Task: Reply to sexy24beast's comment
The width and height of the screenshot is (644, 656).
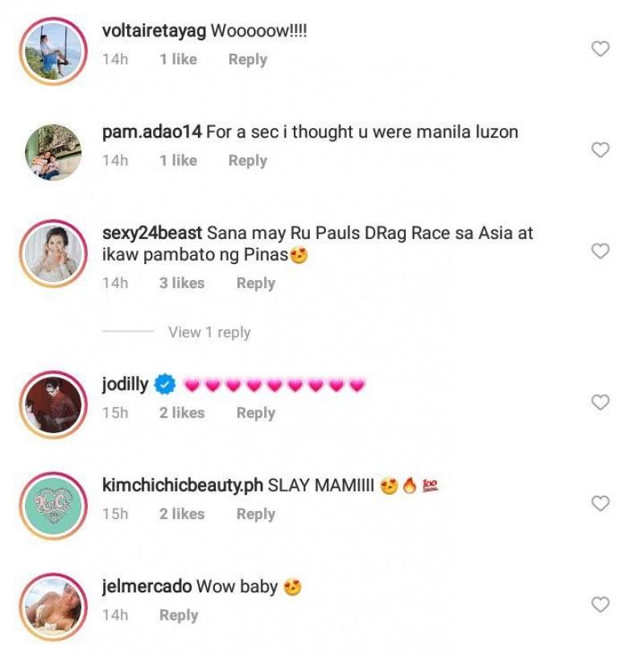Action: (255, 283)
